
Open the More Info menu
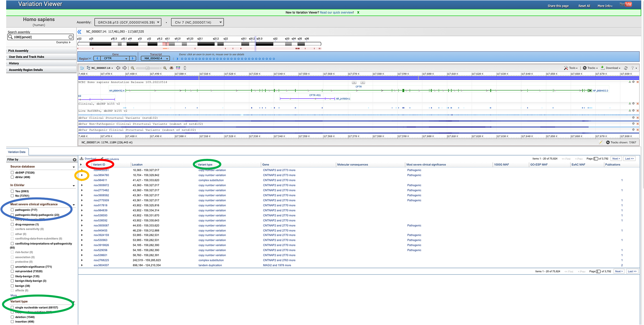(x=605, y=6)
